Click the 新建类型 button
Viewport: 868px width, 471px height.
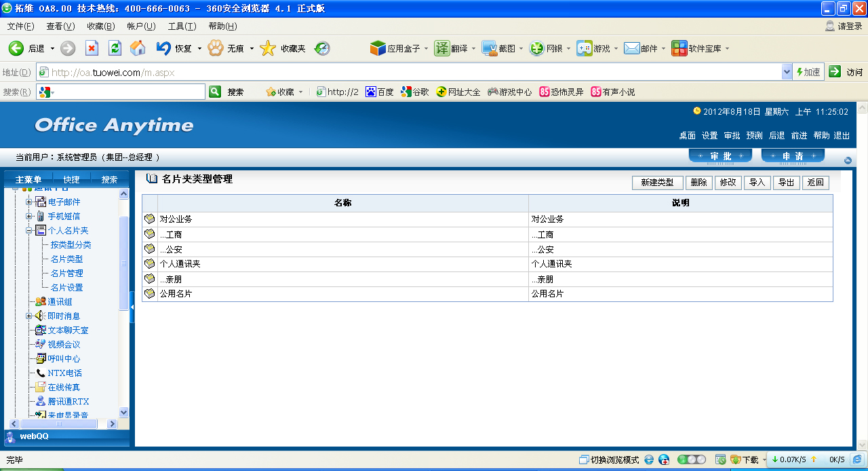coord(657,183)
